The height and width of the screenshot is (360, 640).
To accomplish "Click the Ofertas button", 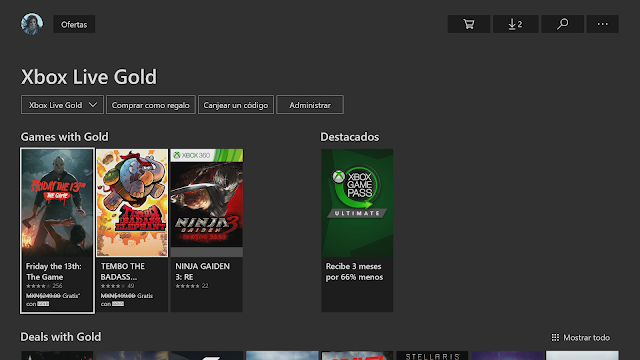I will pos(74,24).
